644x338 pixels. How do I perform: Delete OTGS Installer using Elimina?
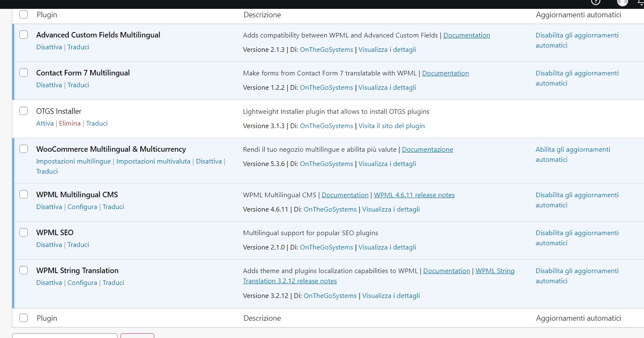(x=70, y=123)
